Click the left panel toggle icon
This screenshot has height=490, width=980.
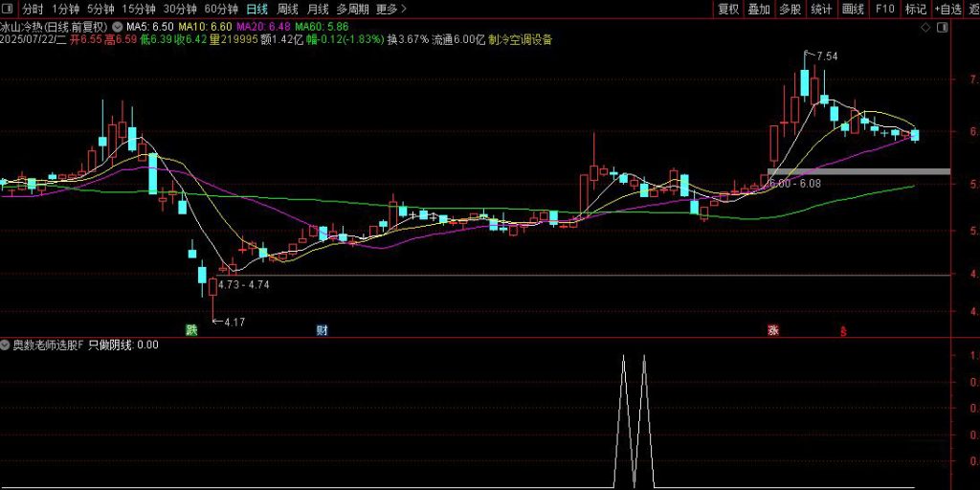[x=10, y=10]
